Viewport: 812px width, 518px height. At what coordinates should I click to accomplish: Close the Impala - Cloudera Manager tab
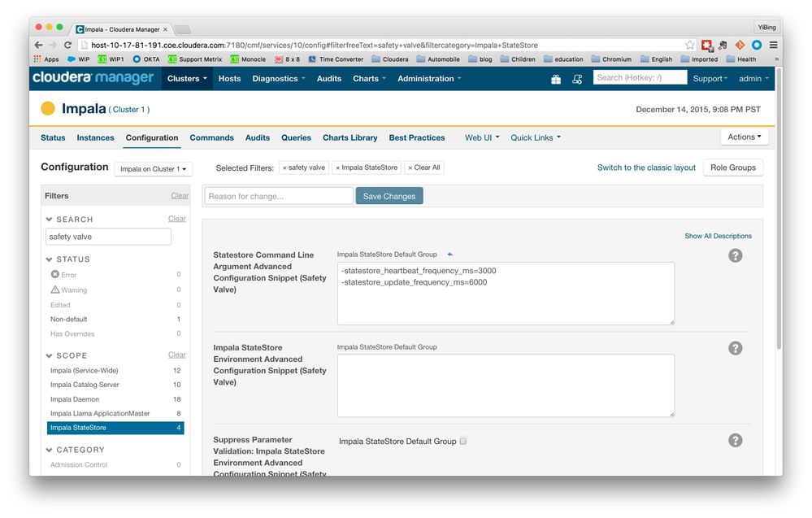pyautogui.click(x=165, y=29)
